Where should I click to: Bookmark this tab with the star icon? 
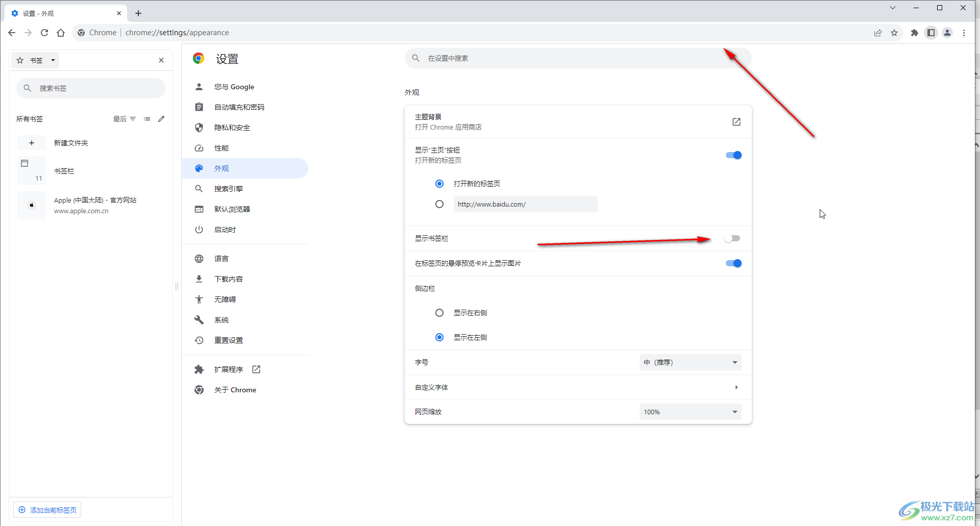[894, 33]
